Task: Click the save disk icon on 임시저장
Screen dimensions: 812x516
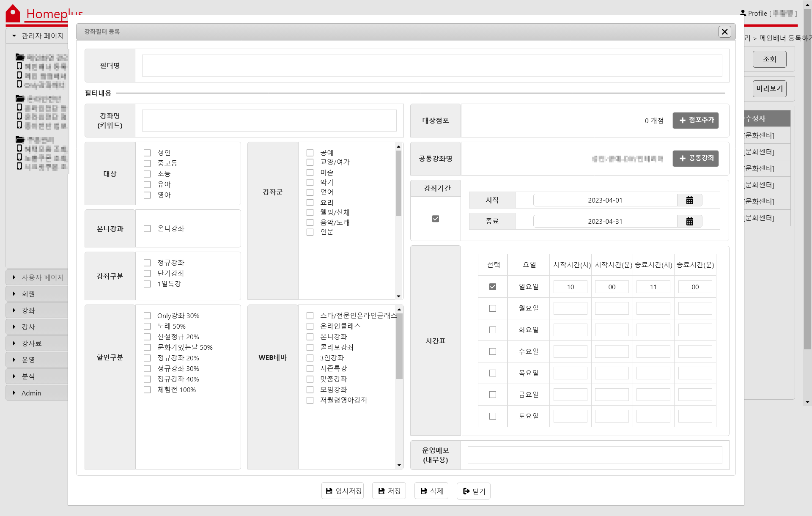Action: (329, 491)
